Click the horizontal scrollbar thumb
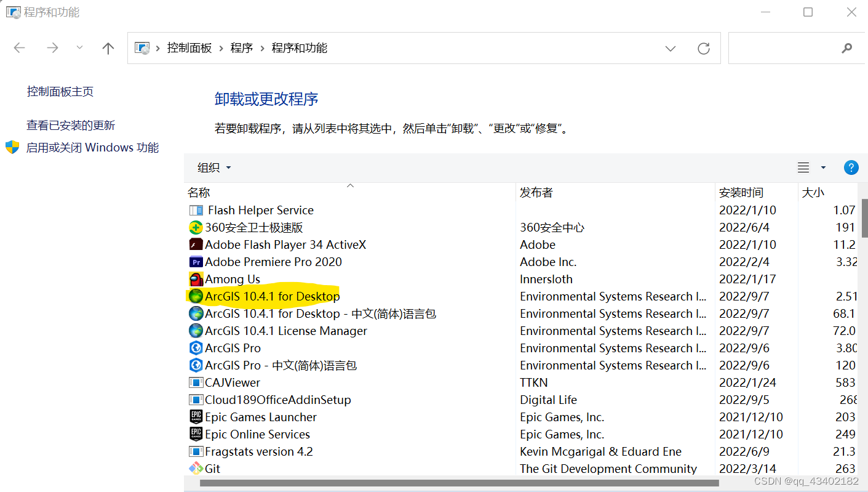 pos(459,483)
